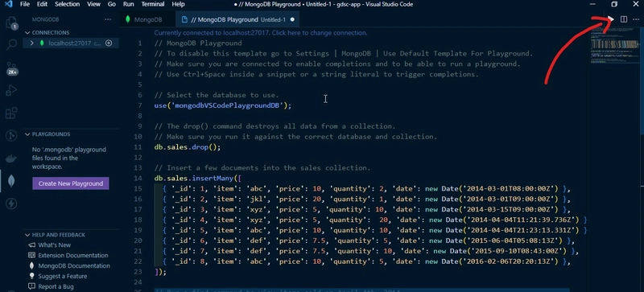Image resolution: width=644 pixels, height=292 pixels.
Task: Open the Extension Documentation link
Action: click(x=72, y=256)
